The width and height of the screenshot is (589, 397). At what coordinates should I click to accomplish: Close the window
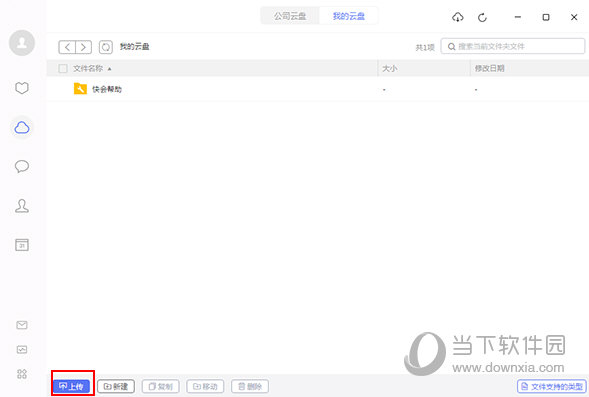[x=574, y=17]
